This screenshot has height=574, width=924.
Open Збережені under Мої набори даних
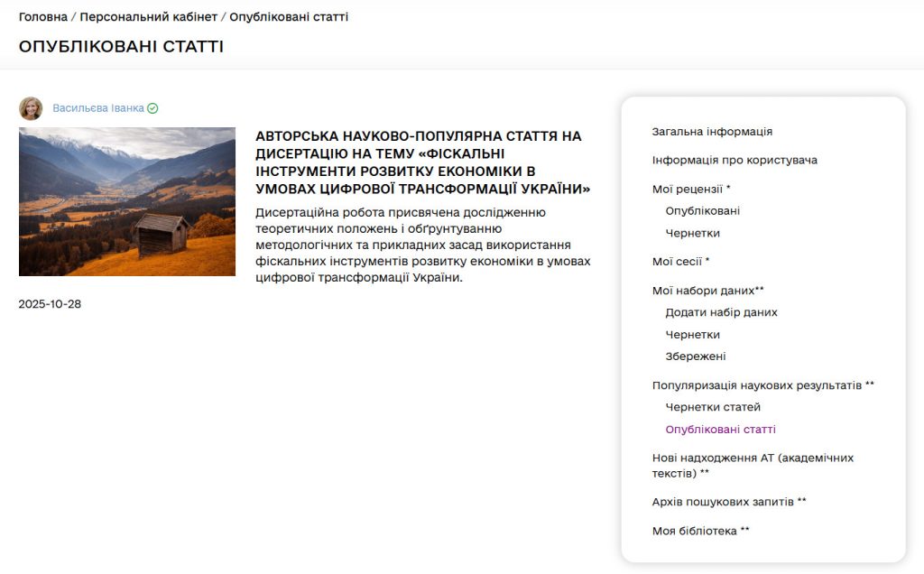coord(697,356)
